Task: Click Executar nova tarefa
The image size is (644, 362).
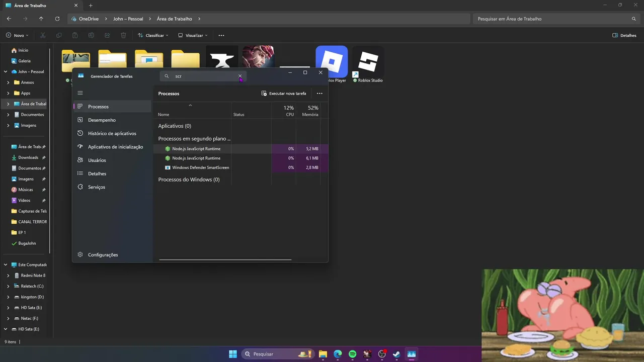Action: (x=284, y=94)
